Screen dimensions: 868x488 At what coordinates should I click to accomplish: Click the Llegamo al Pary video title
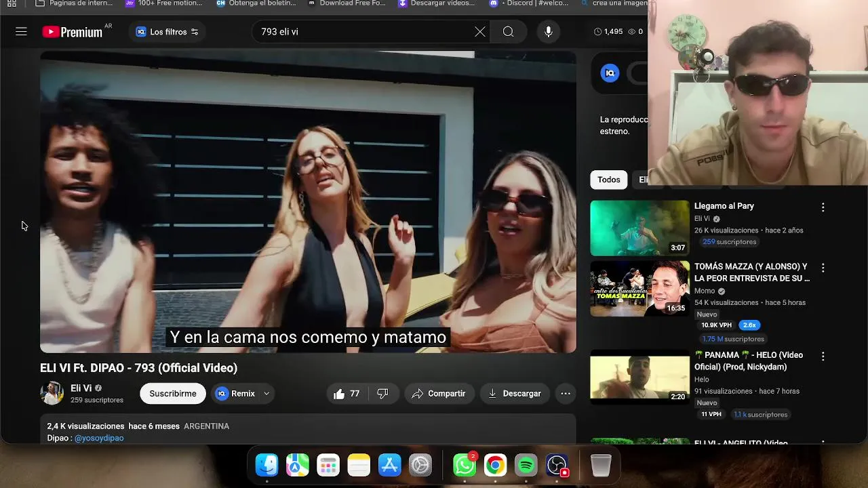pos(724,206)
